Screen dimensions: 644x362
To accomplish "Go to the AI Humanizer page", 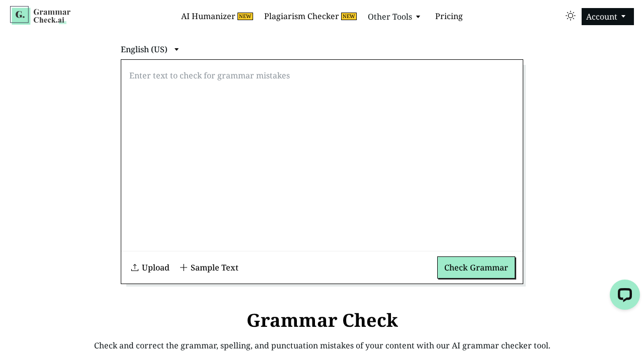I will [208, 16].
